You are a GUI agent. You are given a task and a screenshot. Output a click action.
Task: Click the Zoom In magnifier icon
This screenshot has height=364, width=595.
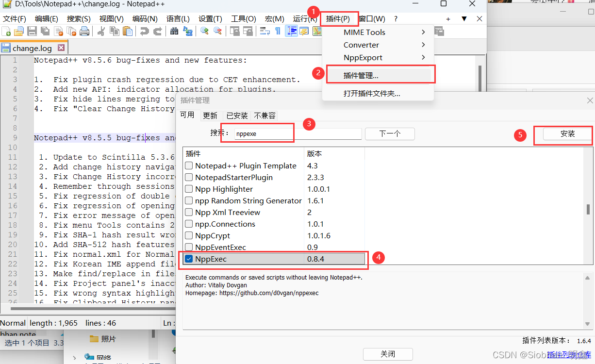point(205,32)
